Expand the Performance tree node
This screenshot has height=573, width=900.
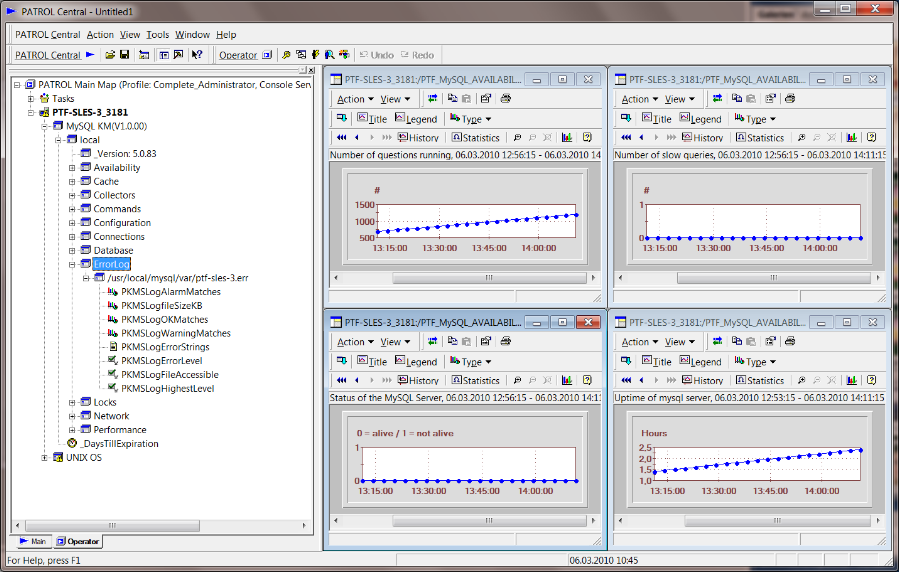(72, 429)
